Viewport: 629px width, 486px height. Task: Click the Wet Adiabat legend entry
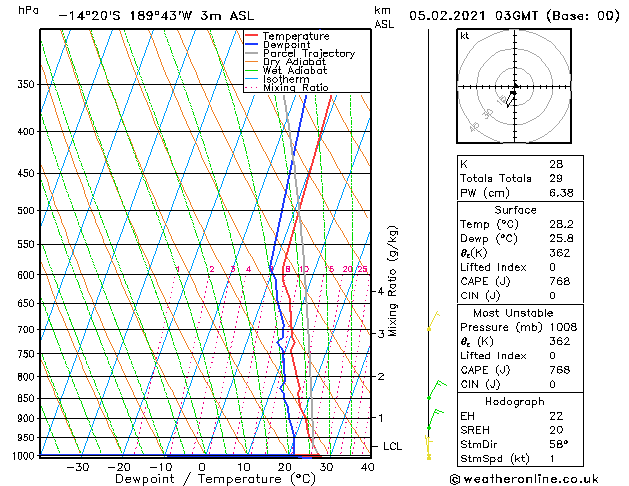pos(293,71)
